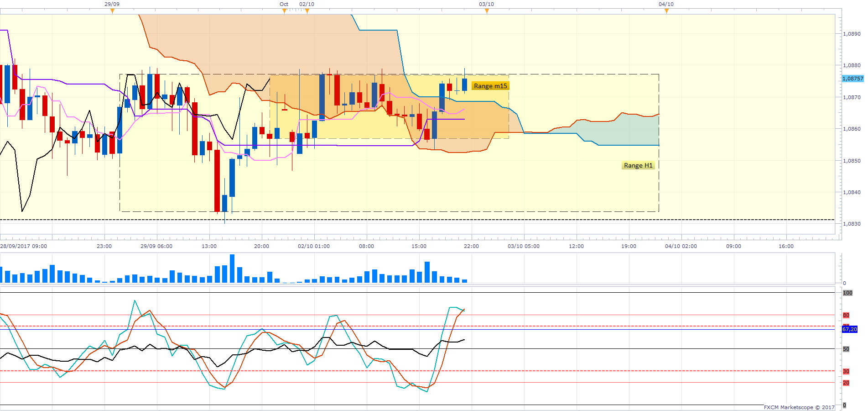Click the red oscillator level label 80

click(846, 315)
